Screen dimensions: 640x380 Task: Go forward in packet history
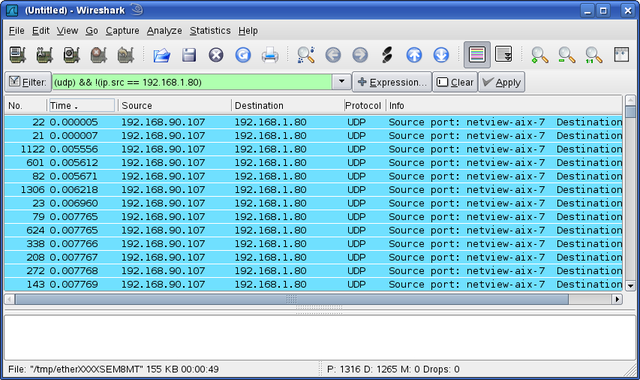(x=360, y=55)
